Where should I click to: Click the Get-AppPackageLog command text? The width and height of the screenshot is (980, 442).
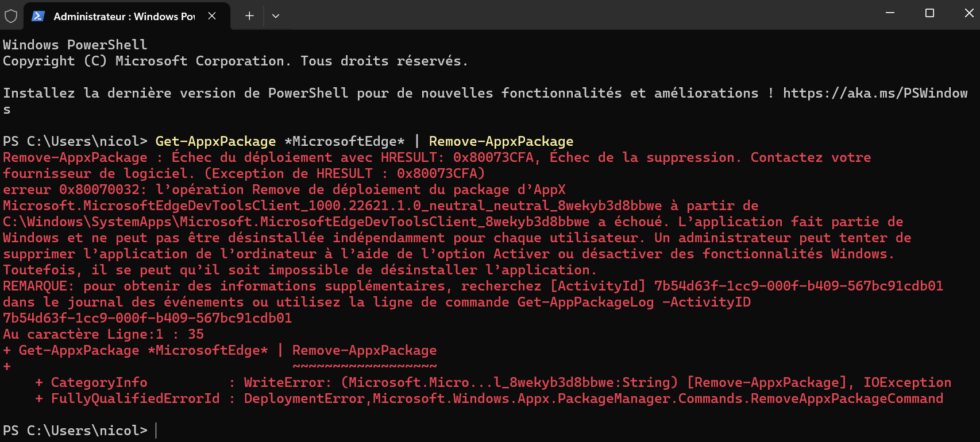pos(585,302)
